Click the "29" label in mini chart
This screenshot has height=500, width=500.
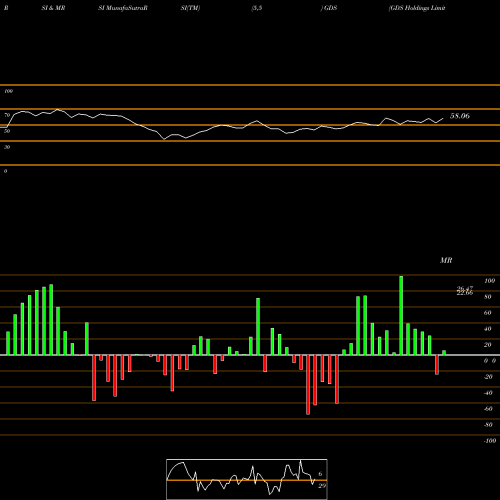point(322,486)
